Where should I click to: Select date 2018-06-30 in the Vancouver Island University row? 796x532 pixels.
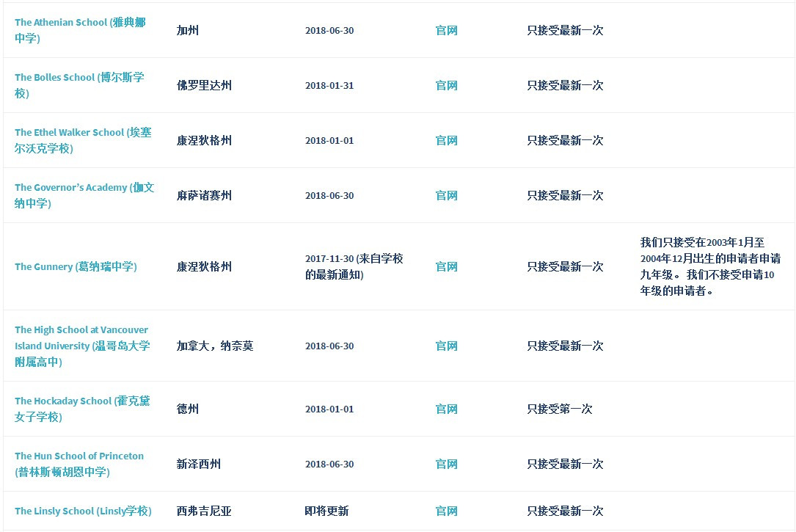[x=329, y=346]
